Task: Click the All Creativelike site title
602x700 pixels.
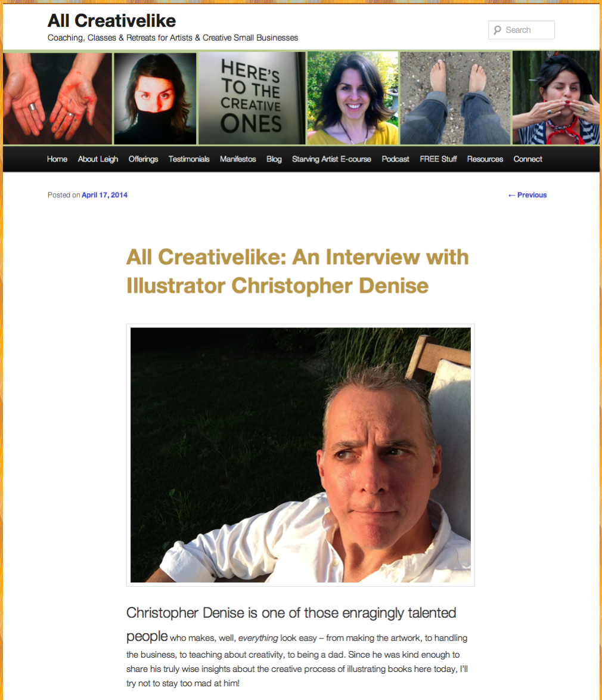Action: tap(111, 20)
